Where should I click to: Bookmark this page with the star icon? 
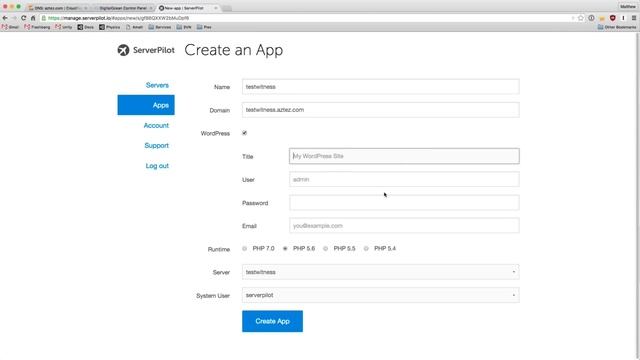580,18
